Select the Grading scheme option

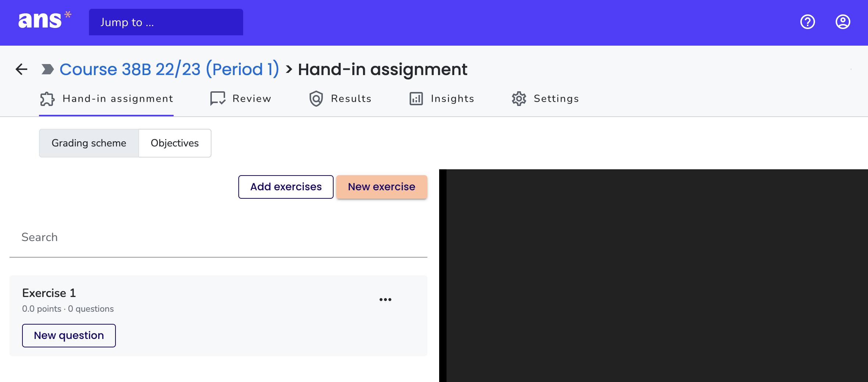coord(89,143)
